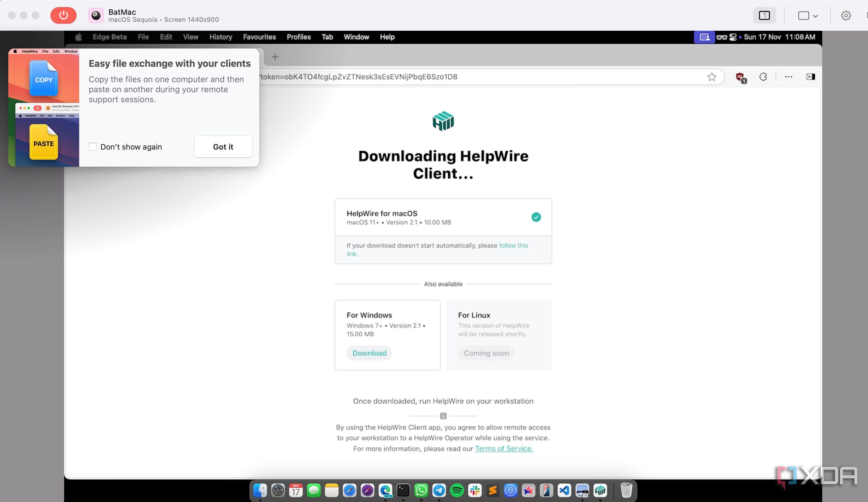
Task: Open the Tab menu
Action: [x=327, y=37]
